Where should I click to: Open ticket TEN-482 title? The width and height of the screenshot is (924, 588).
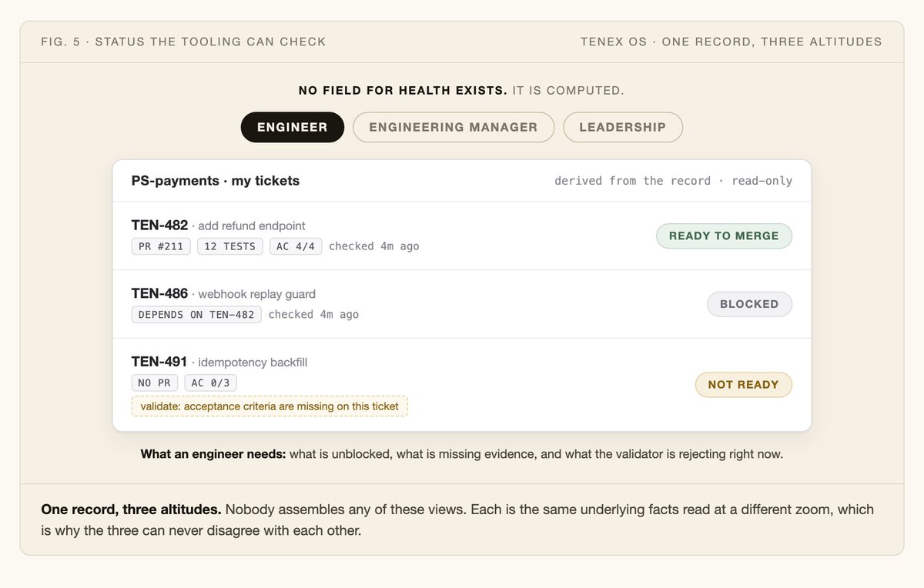pos(159,226)
